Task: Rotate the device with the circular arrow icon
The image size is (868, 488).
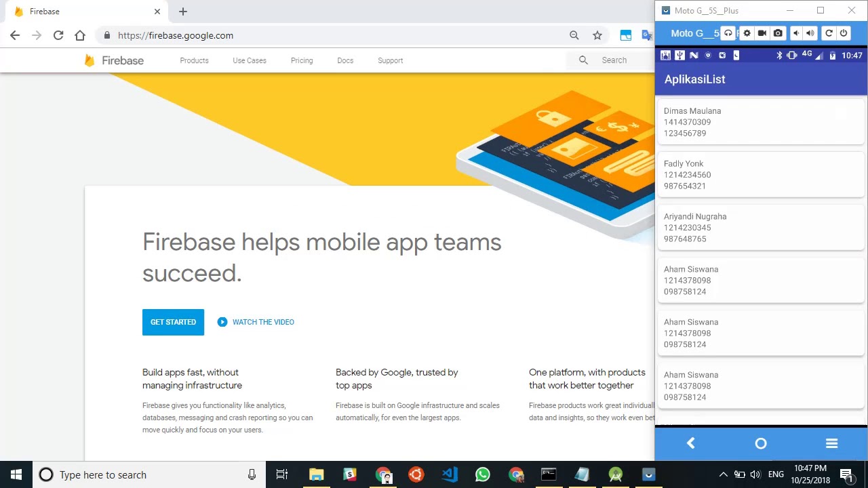Action: [829, 33]
